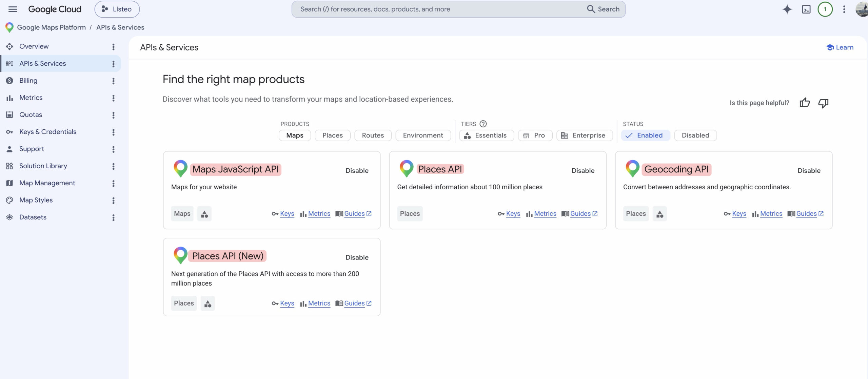Open the top bar more options menu
Viewport: 868px width, 379px height.
tap(844, 9)
